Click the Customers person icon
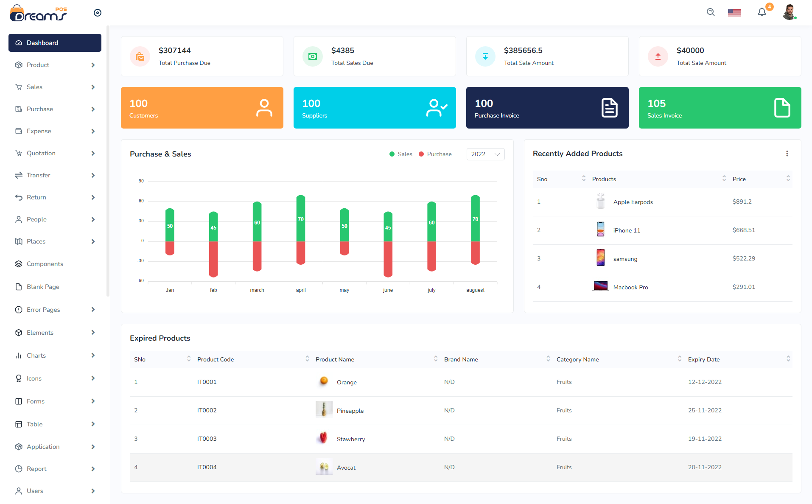812x504 pixels. [264, 108]
